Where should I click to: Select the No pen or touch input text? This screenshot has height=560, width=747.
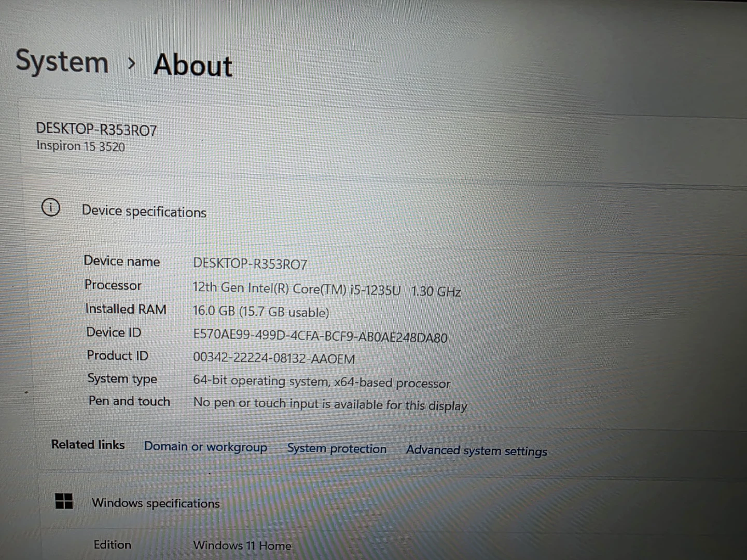[330, 404]
